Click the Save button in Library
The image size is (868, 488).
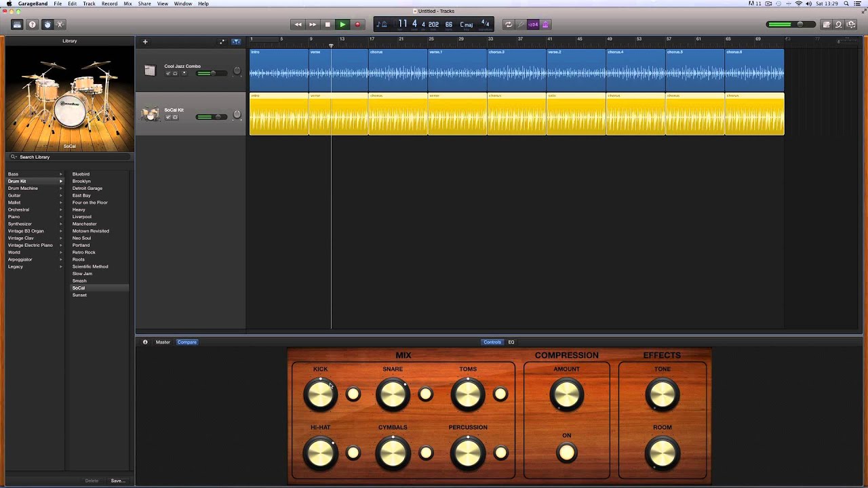[117, 481]
